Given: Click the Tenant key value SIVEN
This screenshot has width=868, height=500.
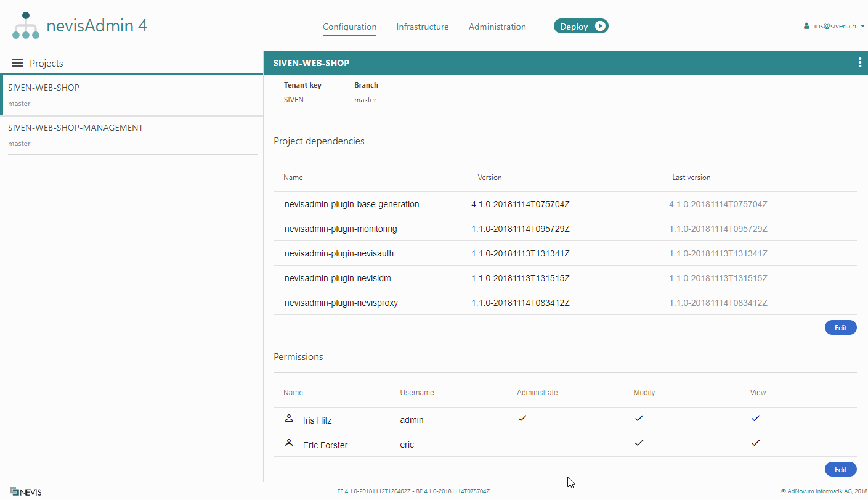Looking at the screenshot, I should point(294,100).
